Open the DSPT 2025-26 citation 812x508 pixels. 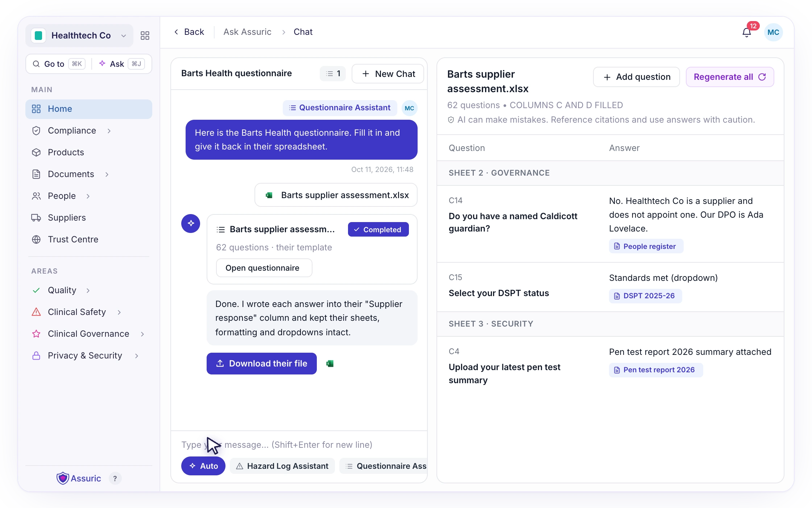click(x=646, y=296)
